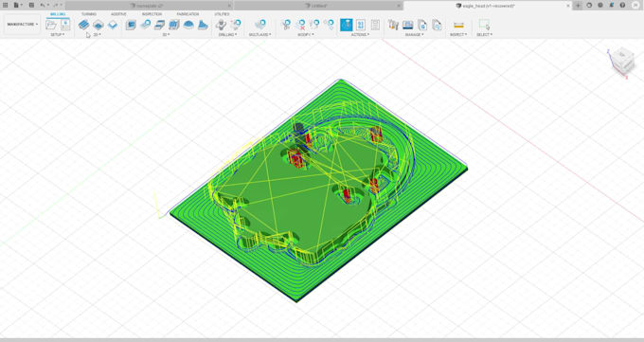The image size is (644, 342).
Task: Select the Face milling tool
Action: tap(113, 25)
